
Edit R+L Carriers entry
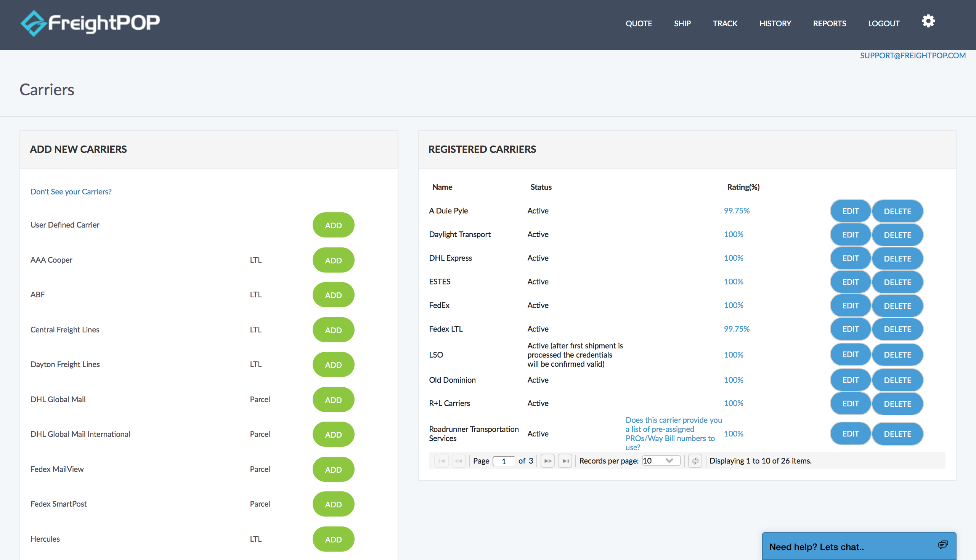tap(850, 403)
